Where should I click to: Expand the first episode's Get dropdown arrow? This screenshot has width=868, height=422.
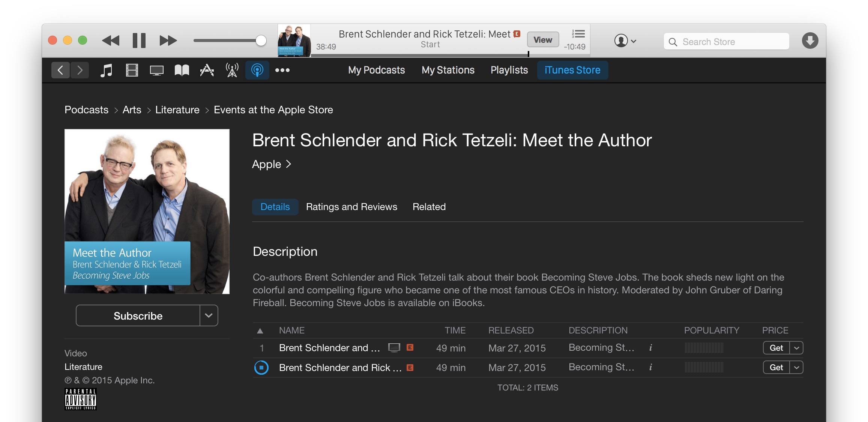[796, 348]
